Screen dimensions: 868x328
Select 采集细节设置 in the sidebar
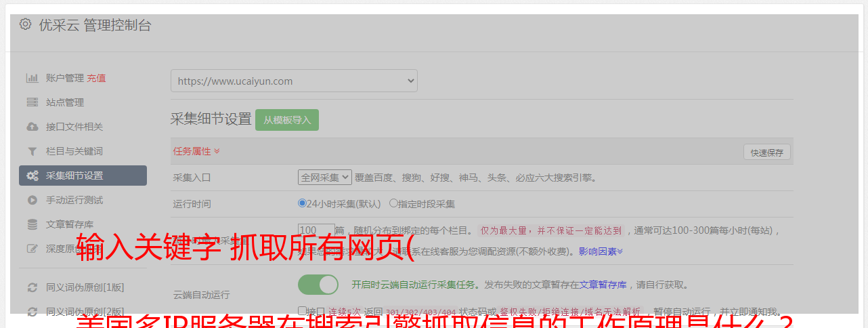[x=83, y=176]
